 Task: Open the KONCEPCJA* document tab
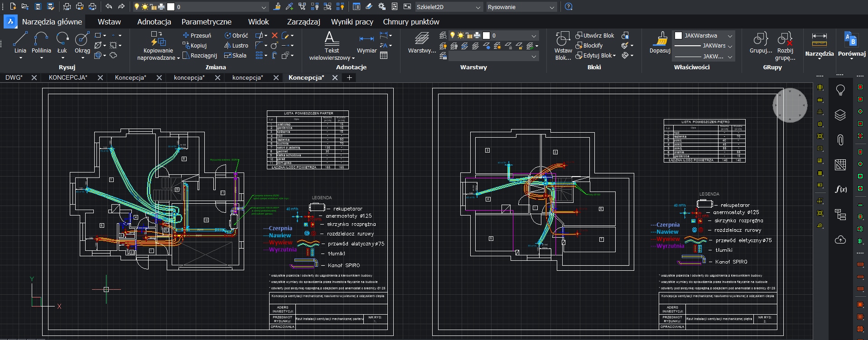pos(68,77)
